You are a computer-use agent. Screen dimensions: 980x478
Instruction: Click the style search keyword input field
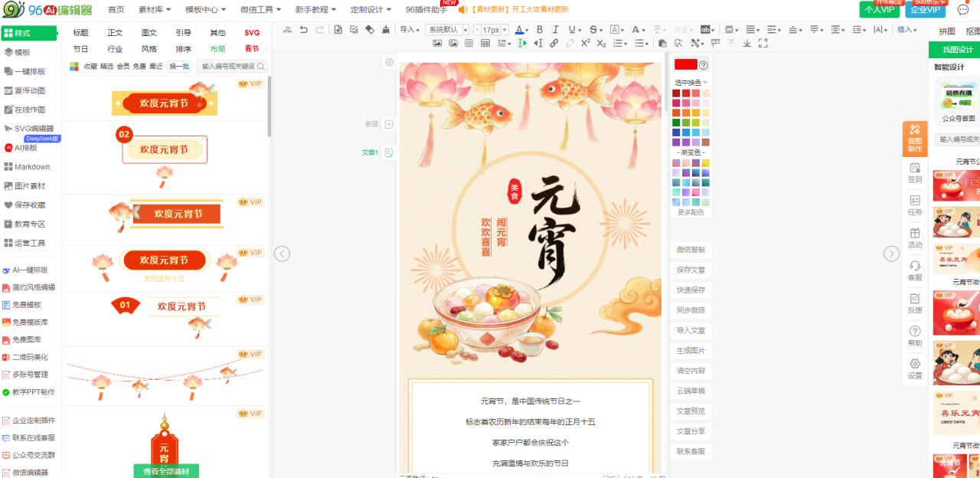(x=228, y=67)
